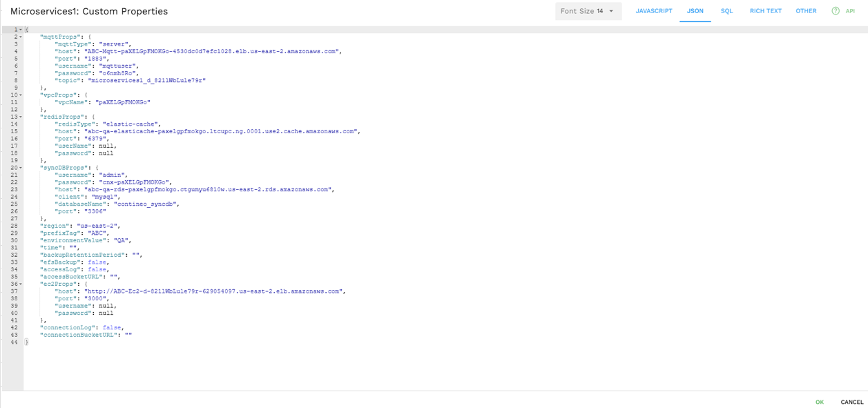Click line number 44 in the gutter

point(14,342)
